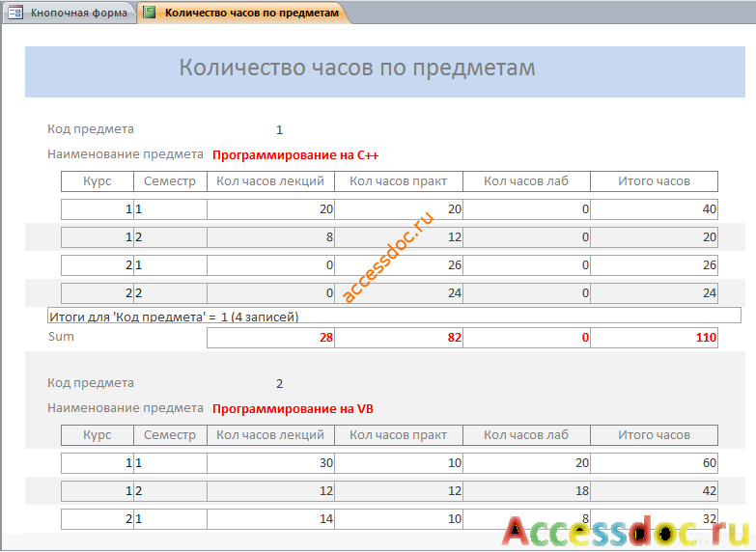The height and width of the screenshot is (552, 756).
Task: Click Курс header in VB table
Action: pyautogui.click(x=98, y=435)
